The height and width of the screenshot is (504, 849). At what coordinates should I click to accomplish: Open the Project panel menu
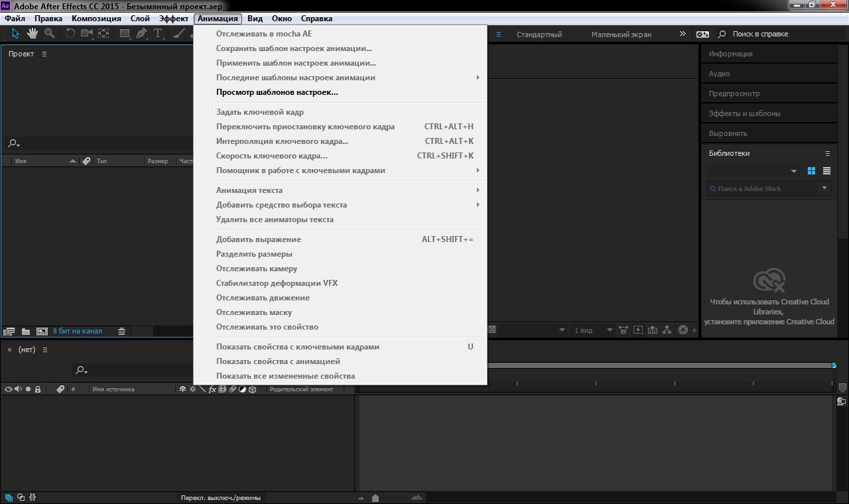(44, 54)
